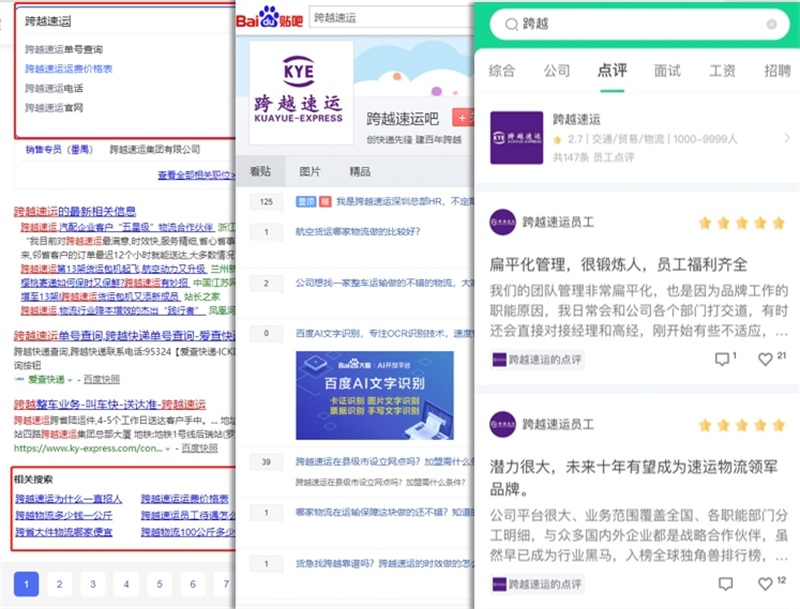Click related search 跨越速运为什么一直招人

click(68, 498)
